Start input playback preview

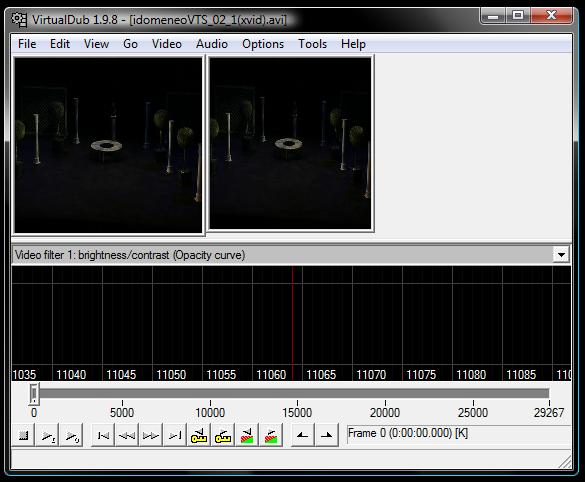coord(48,435)
